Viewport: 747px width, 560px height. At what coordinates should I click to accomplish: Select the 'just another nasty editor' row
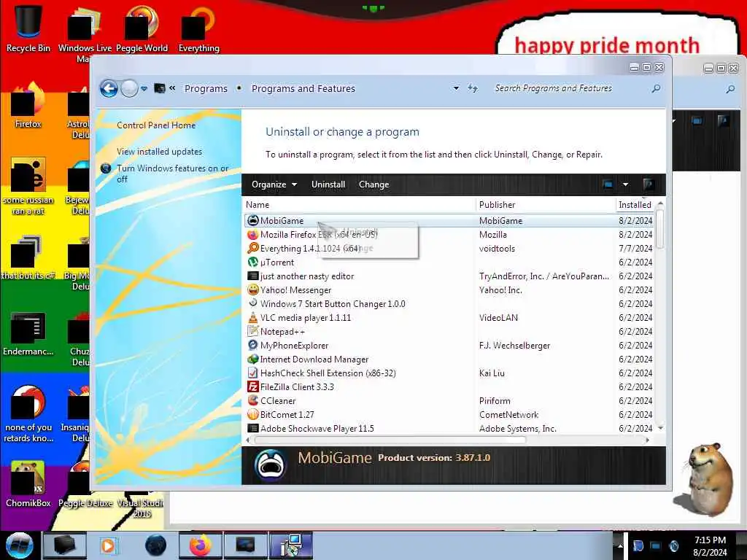(x=449, y=276)
